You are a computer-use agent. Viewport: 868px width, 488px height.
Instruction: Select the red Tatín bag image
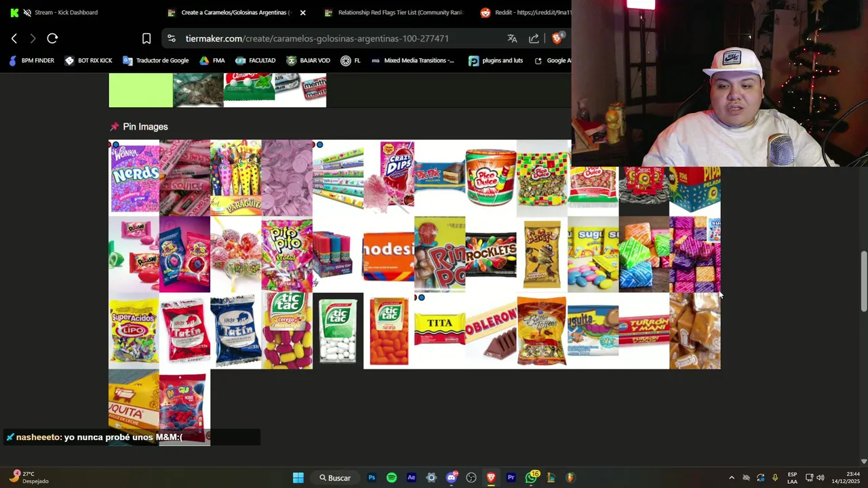click(185, 331)
